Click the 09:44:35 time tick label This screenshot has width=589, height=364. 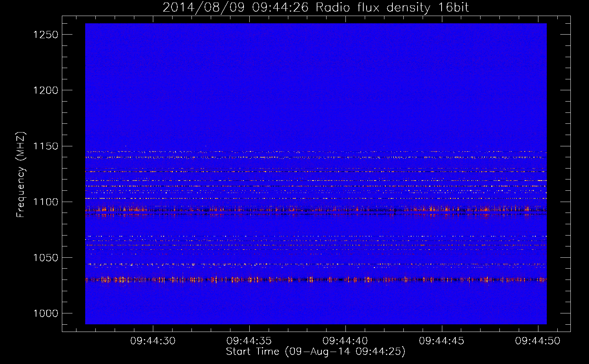249,341
